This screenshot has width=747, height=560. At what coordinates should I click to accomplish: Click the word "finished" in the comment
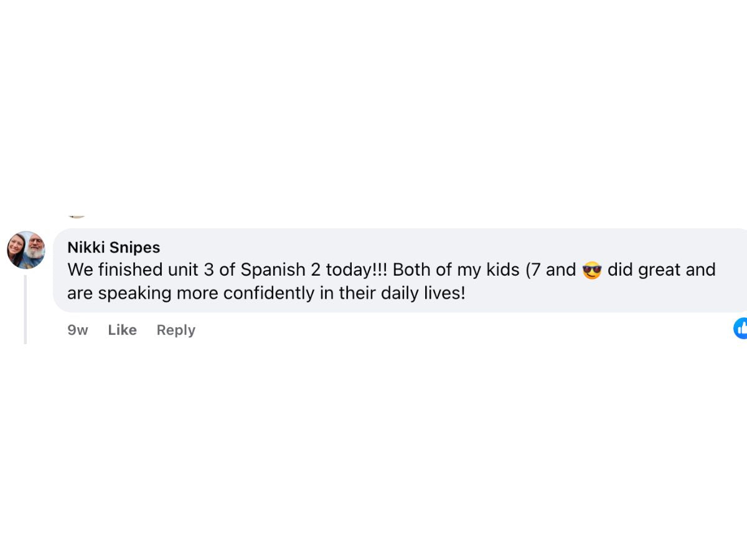point(129,270)
